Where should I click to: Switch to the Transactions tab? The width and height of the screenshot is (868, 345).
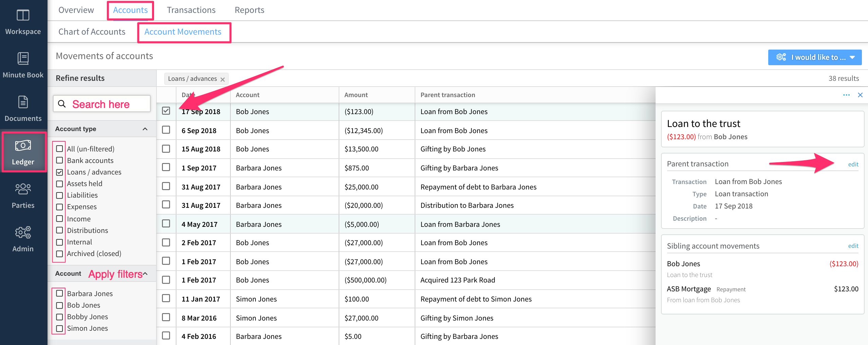[x=191, y=10]
